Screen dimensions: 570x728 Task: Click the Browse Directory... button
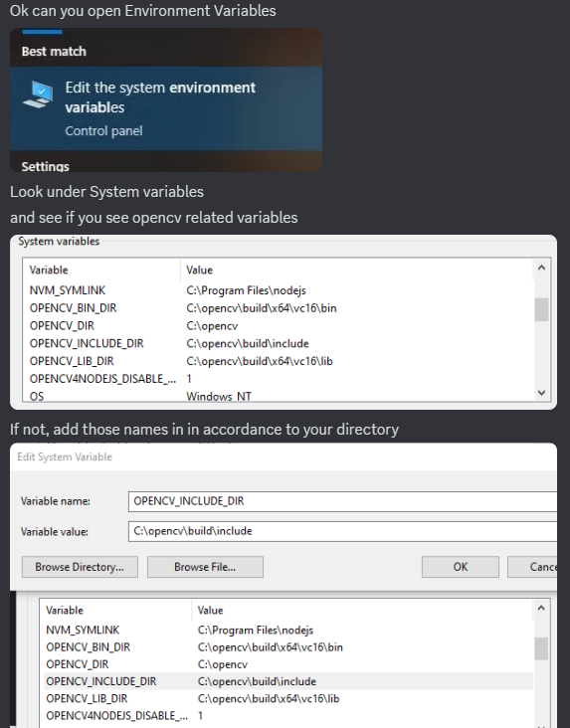click(x=80, y=567)
